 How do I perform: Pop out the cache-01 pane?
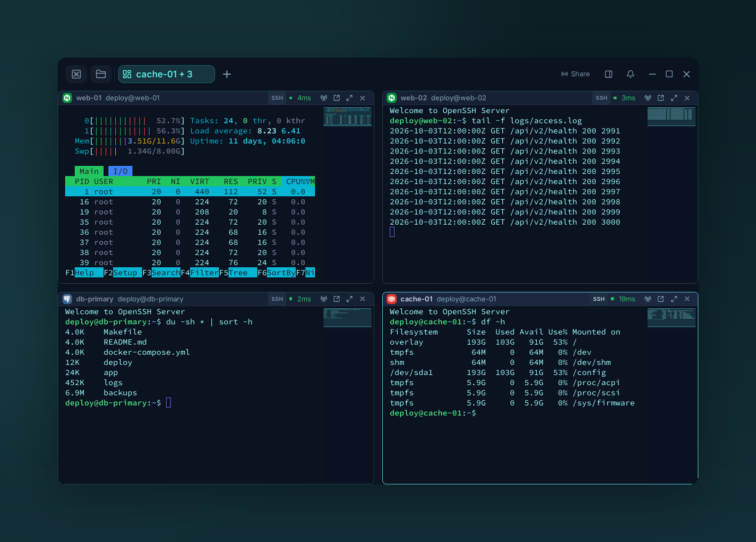pyautogui.click(x=661, y=299)
